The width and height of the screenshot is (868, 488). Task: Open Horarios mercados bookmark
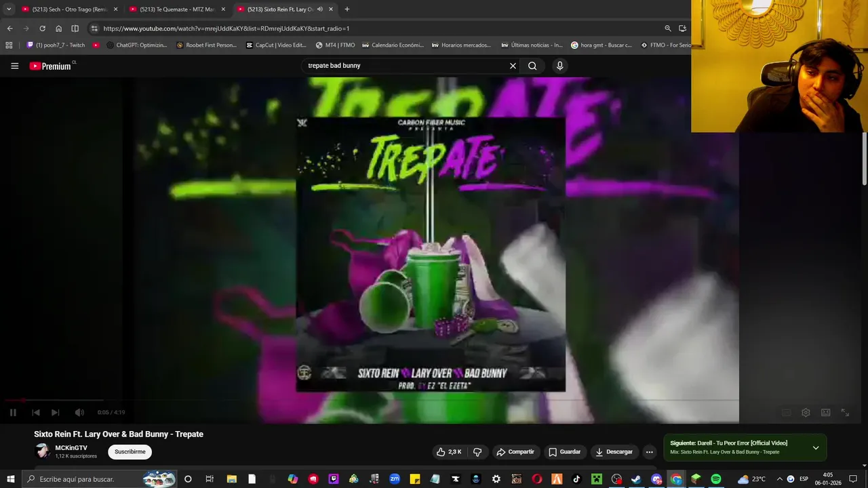click(461, 45)
